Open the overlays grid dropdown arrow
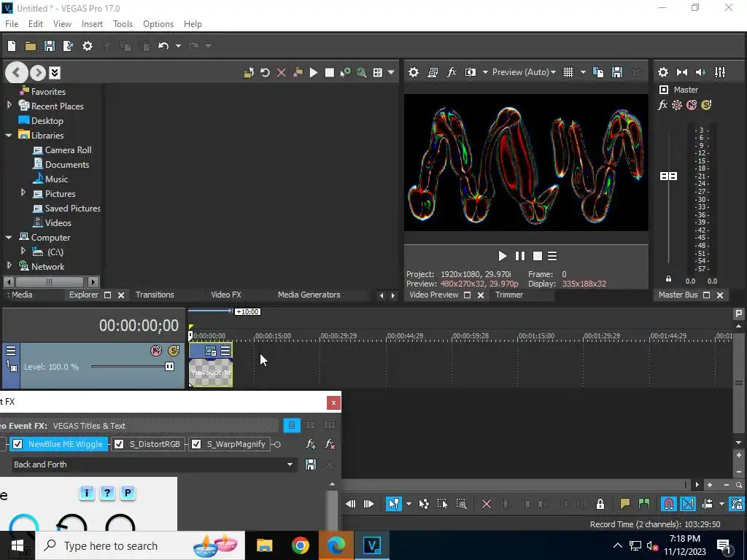This screenshot has width=747, height=560. click(583, 72)
